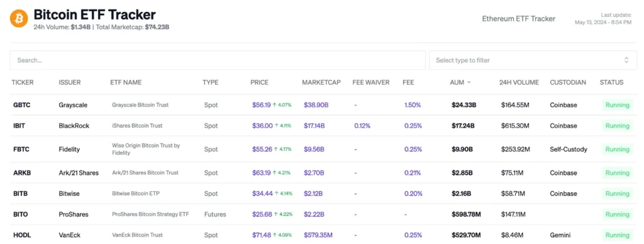Click the iShares Bitcoin Trust name
Image resolution: width=644 pixels, height=244 pixels.
(x=137, y=126)
